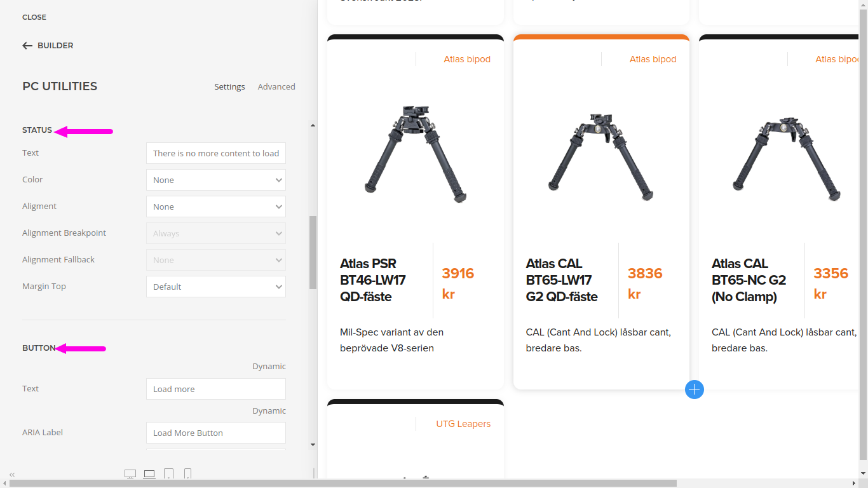
Task: Click the 'Atlas CAL BT65-NC G2 (No Clamp)' title
Action: 749,280
